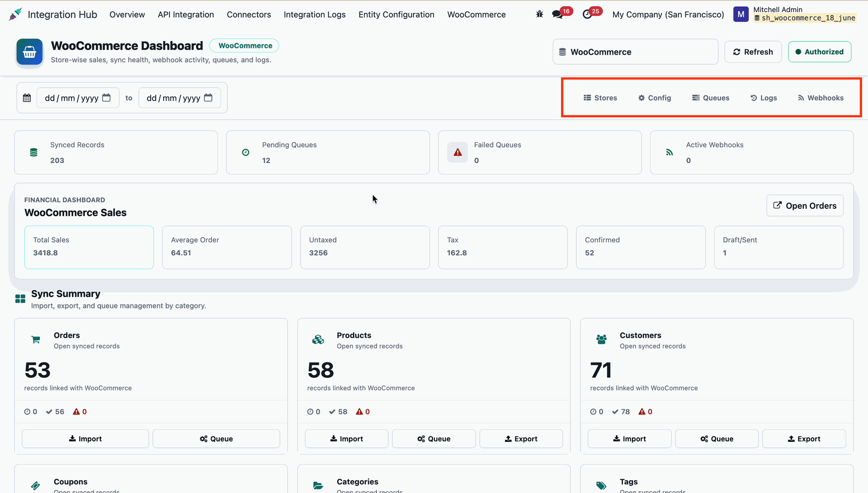868x493 pixels.
Task: Import Orders from WooCommerce
Action: [x=85, y=439]
